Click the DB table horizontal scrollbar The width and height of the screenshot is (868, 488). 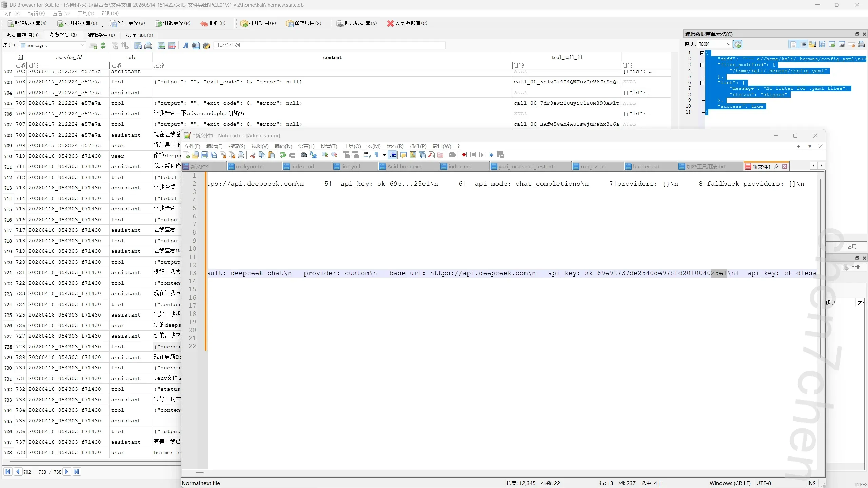[95, 462]
